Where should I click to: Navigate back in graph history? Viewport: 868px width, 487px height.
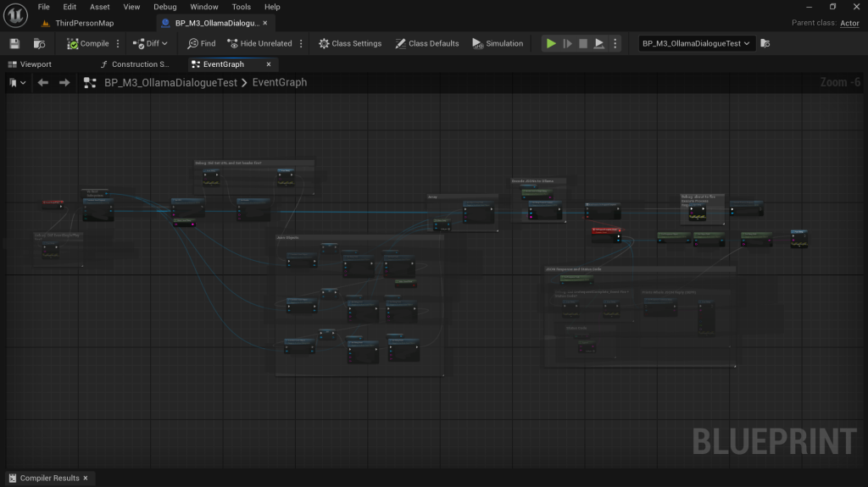point(42,82)
